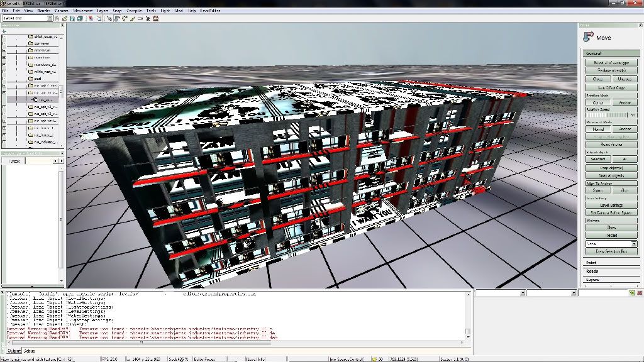Click the Rotation Speed slider
The height and width of the screenshot is (362, 644).
[x=608, y=115]
